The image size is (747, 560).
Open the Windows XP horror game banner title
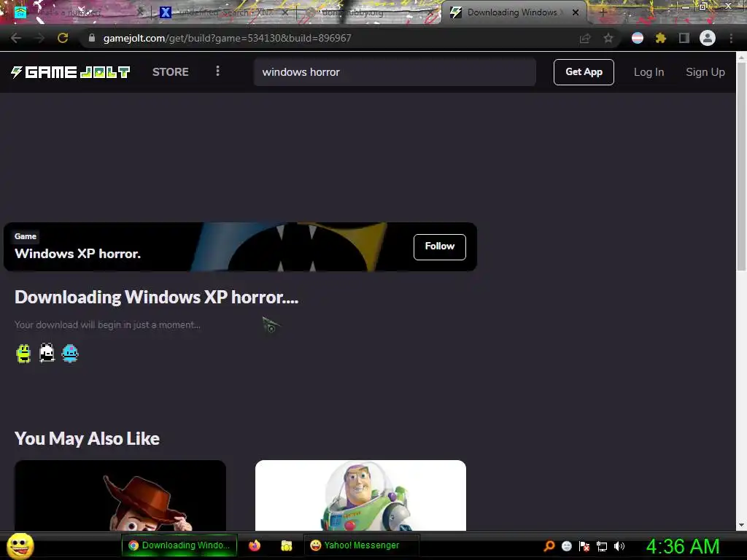tap(77, 253)
